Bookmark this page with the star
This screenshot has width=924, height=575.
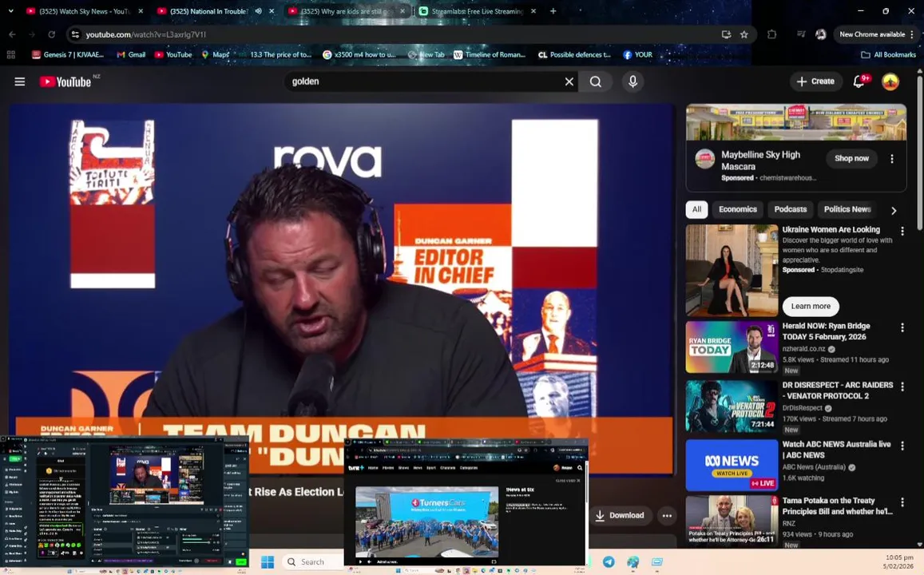[x=744, y=34]
